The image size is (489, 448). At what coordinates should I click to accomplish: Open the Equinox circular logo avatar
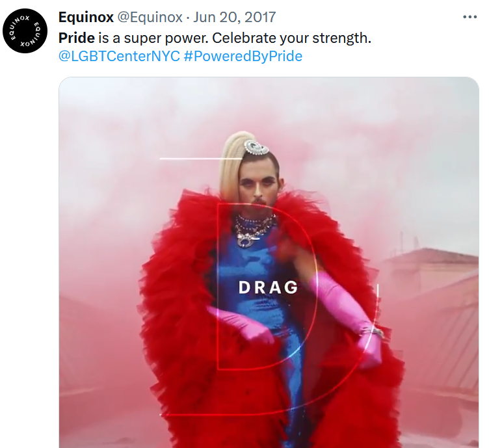pyautogui.click(x=25, y=31)
